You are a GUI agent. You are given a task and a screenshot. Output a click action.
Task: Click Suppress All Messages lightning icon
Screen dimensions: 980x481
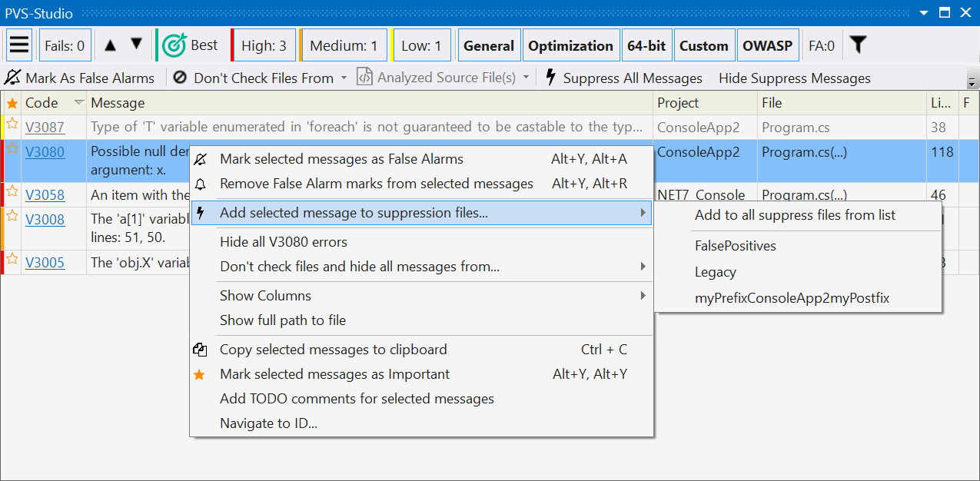550,78
